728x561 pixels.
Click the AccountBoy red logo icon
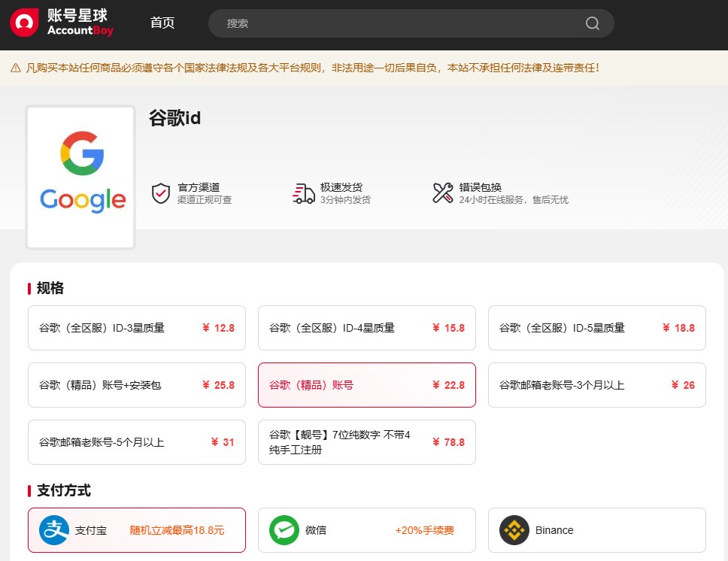pyautogui.click(x=23, y=22)
